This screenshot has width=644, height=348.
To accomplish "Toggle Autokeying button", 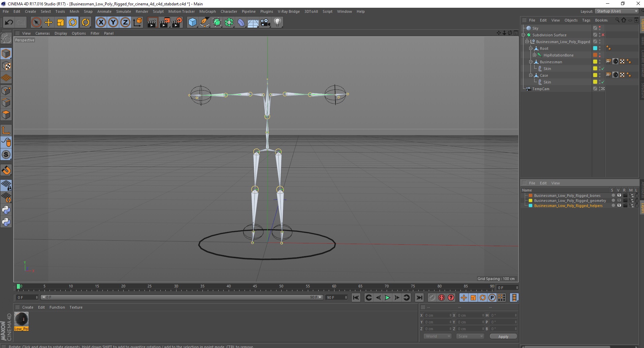I will [442, 298].
